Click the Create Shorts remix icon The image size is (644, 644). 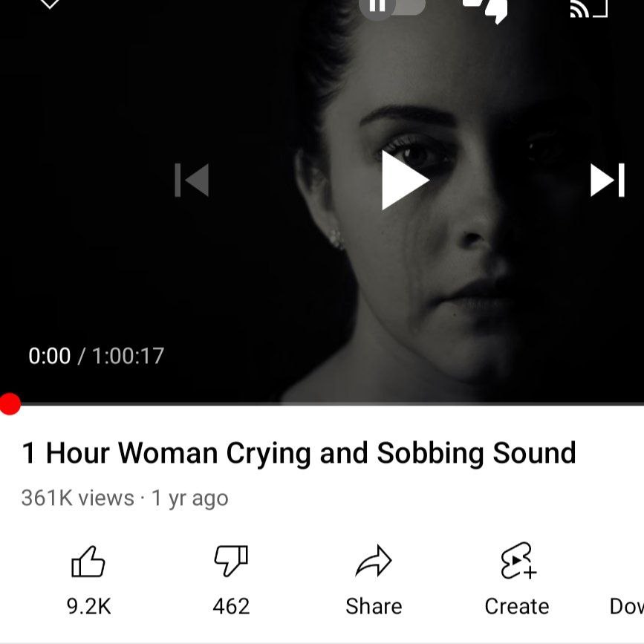pyautogui.click(x=518, y=561)
